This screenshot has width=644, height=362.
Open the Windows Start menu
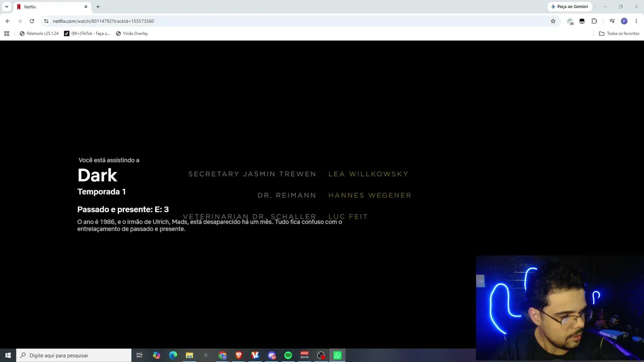8,355
